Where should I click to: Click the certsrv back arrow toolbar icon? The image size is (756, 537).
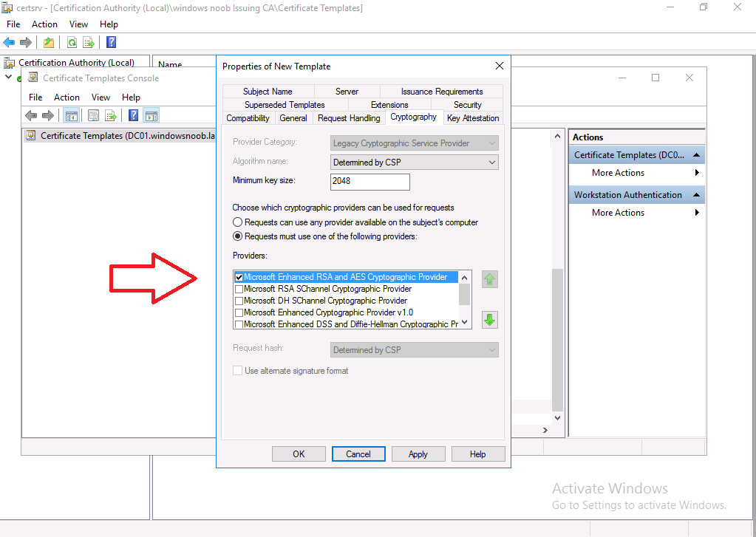click(x=9, y=42)
